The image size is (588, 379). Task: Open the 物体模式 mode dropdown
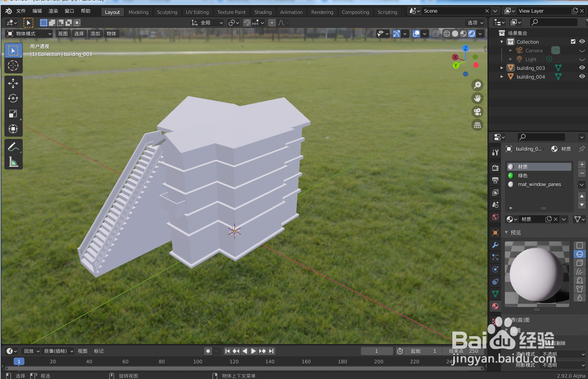(28, 33)
